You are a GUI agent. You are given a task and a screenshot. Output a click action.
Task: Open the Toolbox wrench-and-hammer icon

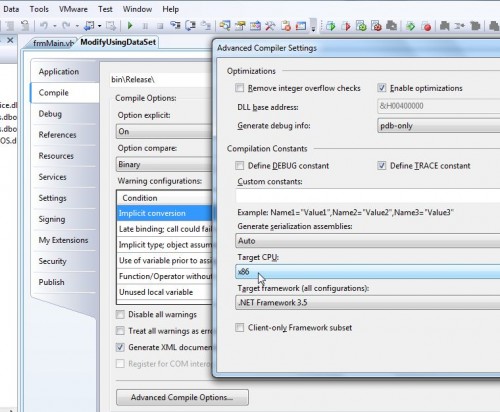pos(270,26)
